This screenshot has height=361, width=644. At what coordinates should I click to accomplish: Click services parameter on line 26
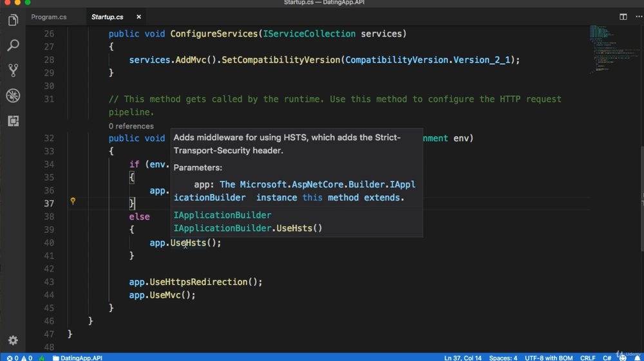coord(381,33)
